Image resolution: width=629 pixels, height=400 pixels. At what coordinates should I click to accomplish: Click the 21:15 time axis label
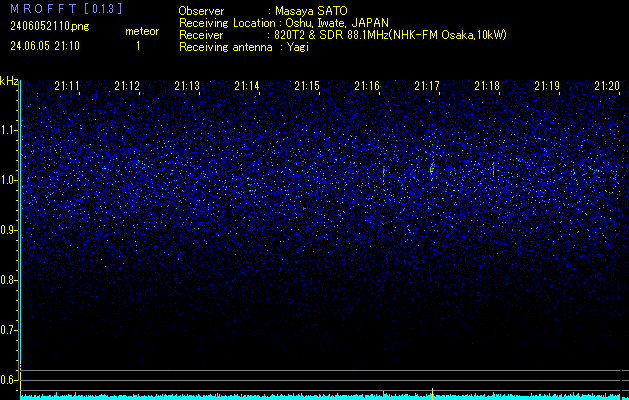click(x=307, y=86)
